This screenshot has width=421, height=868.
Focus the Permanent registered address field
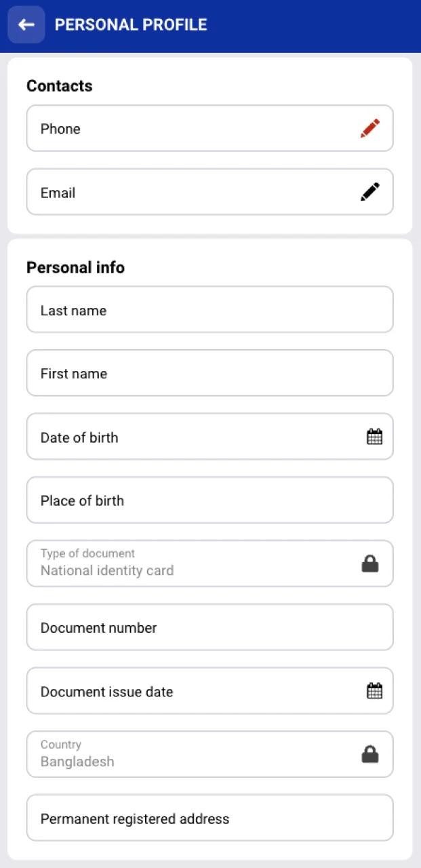[x=209, y=818]
